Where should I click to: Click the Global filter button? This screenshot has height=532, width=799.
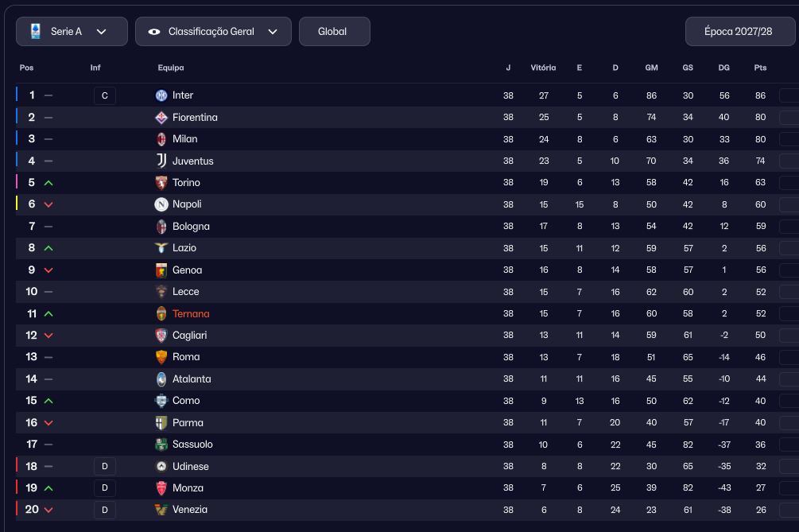(x=334, y=32)
